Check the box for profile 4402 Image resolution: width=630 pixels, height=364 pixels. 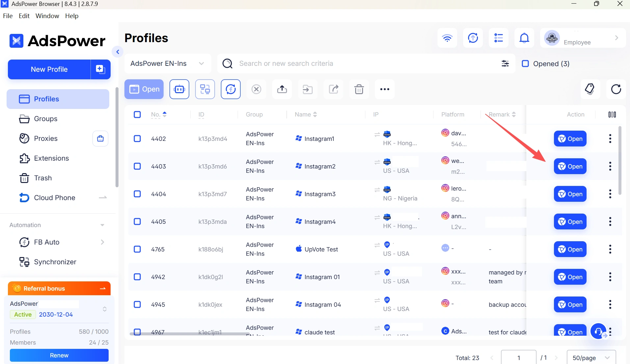click(137, 139)
